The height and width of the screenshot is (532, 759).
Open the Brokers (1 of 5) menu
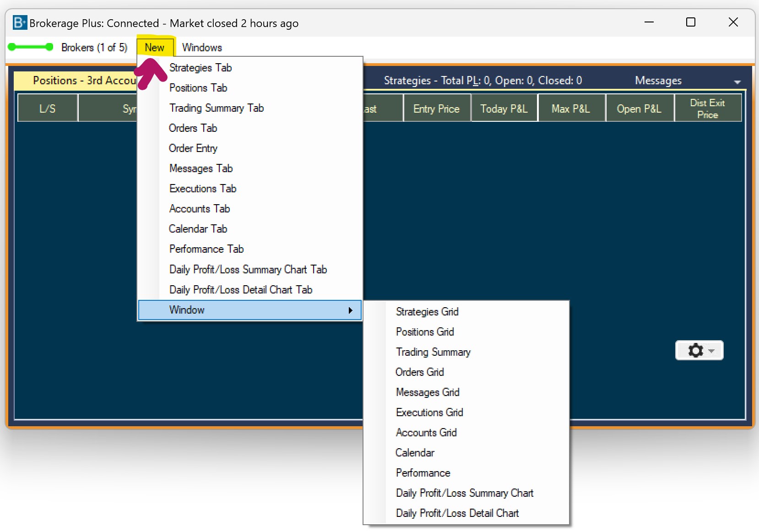(94, 48)
